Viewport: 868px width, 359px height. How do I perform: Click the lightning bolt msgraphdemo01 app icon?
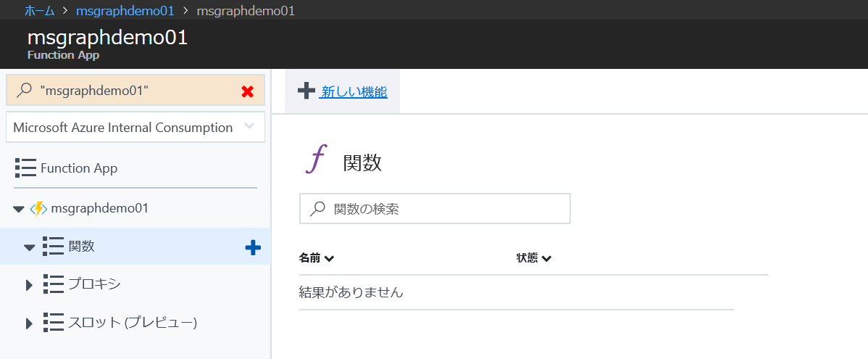[38, 209]
